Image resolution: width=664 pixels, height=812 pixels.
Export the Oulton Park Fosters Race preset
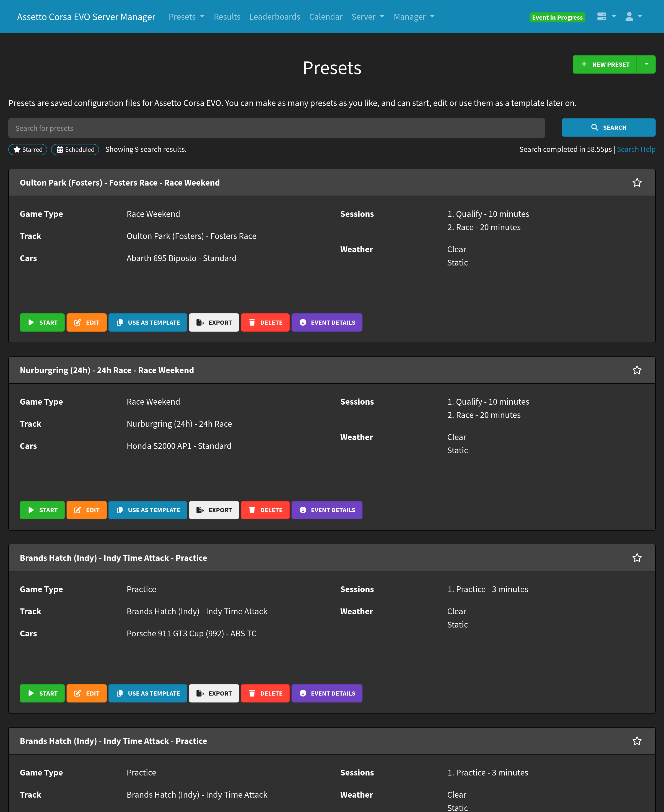(214, 322)
